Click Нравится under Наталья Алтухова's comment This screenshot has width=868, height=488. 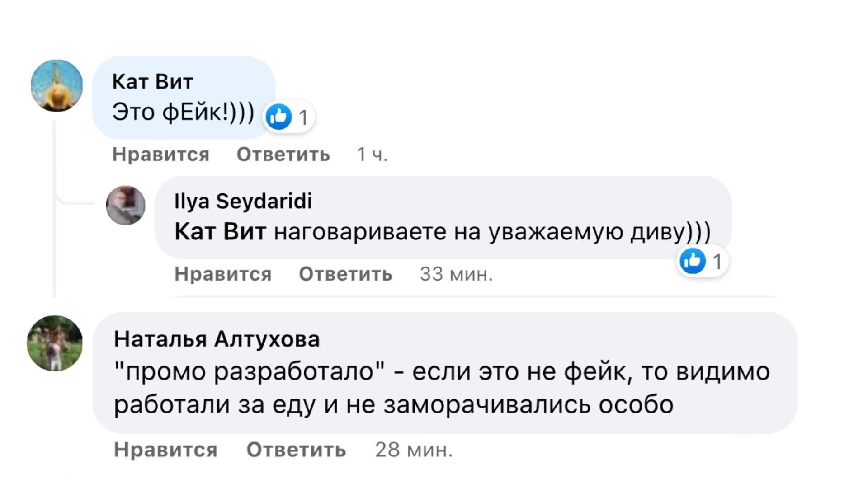[x=166, y=450]
